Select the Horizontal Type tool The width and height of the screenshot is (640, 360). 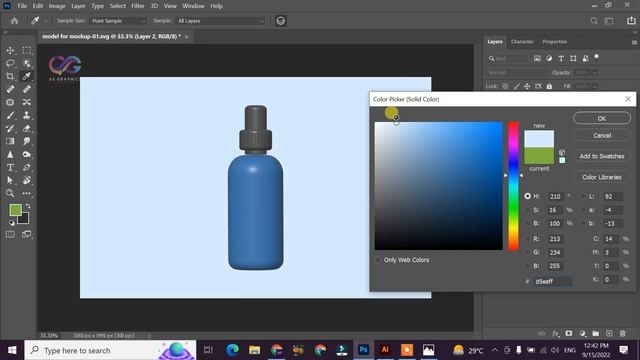10,167
